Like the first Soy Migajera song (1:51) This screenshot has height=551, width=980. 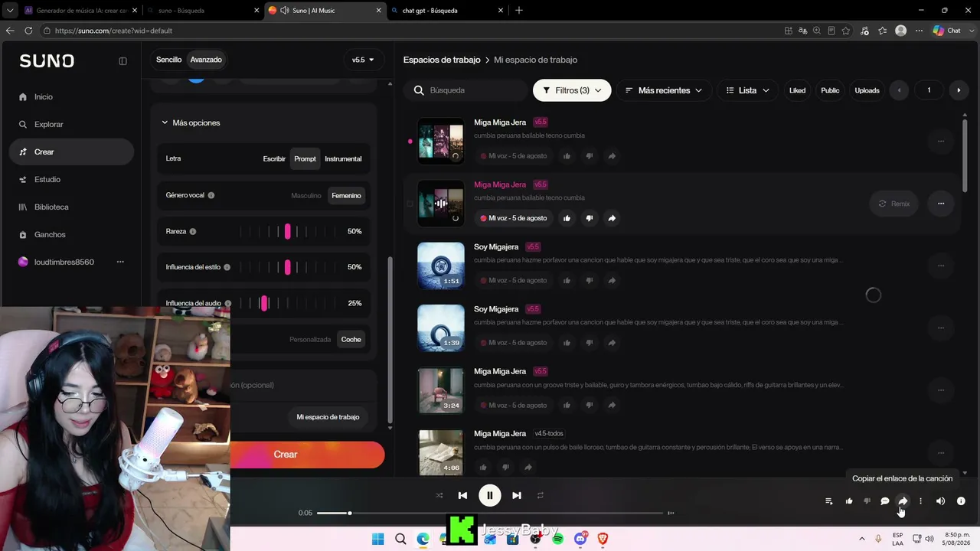tap(567, 281)
